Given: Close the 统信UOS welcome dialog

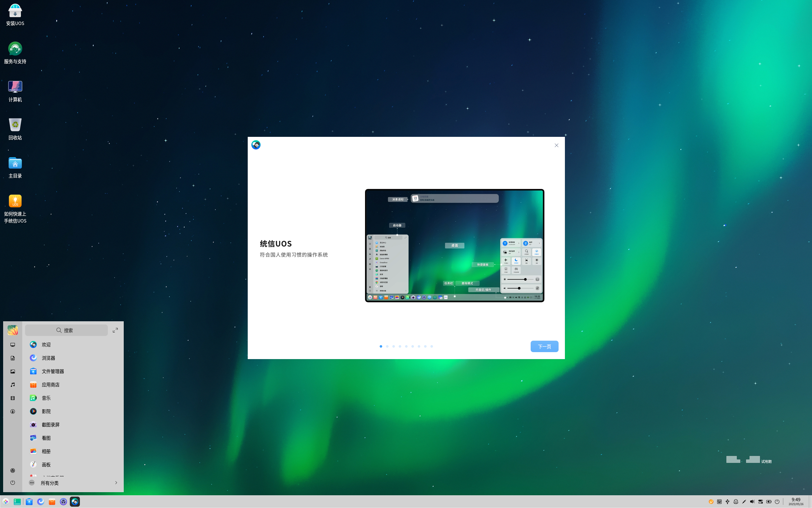Looking at the screenshot, I should coord(556,145).
